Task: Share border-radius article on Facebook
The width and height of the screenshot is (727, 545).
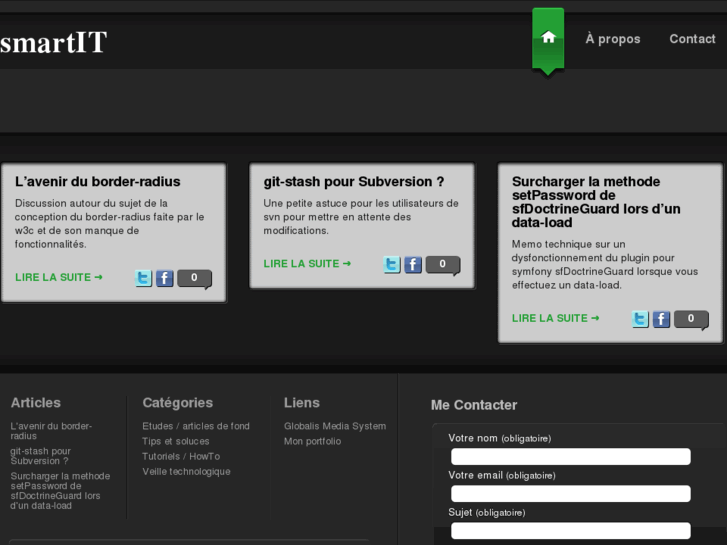Action: point(165,279)
